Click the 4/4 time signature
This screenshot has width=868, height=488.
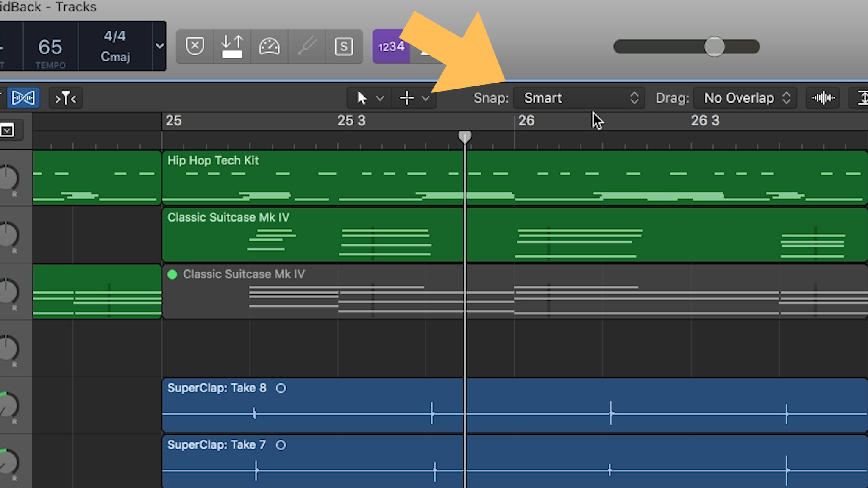pyautogui.click(x=115, y=36)
